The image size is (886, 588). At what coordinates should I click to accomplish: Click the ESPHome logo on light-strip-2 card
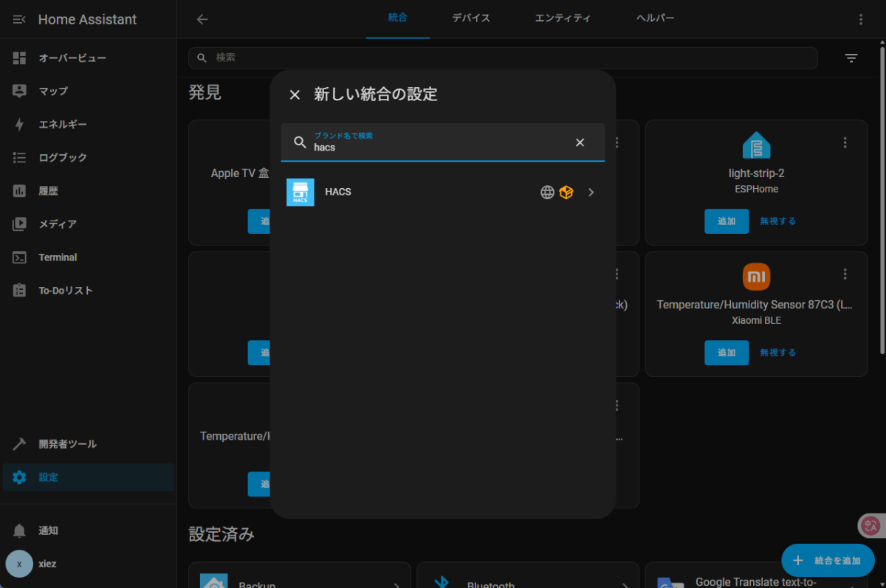[x=756, y=145]
